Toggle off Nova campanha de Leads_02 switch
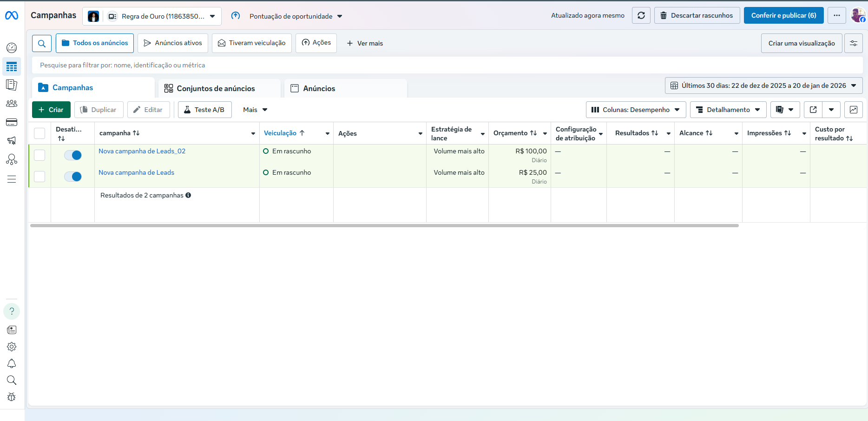This screenshot has height=421, width=868. (x=73, y=155)
